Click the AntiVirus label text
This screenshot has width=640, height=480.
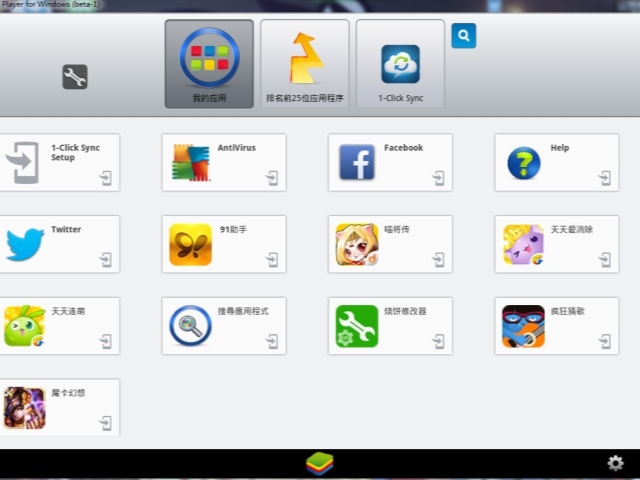click(x=237, y=148)
